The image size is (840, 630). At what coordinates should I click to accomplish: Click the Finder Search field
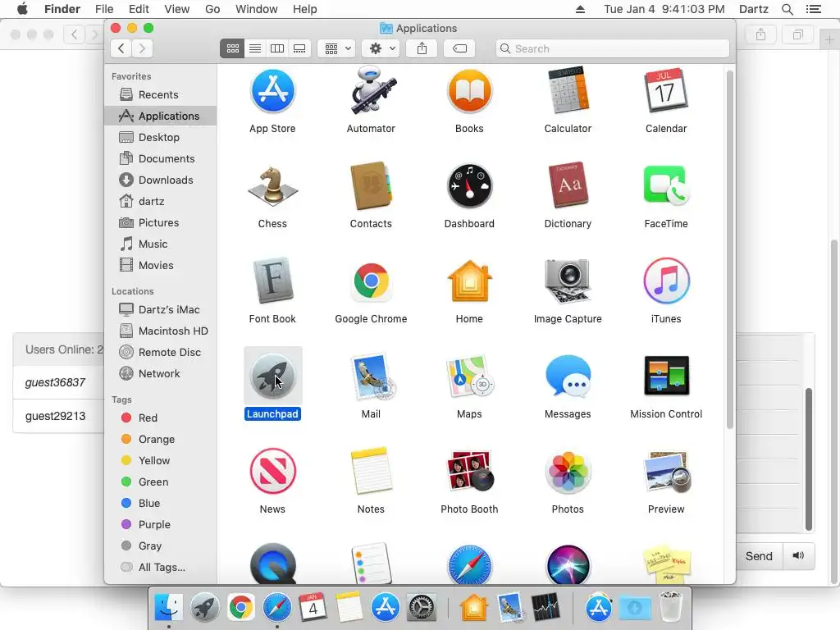pos(612,48)
